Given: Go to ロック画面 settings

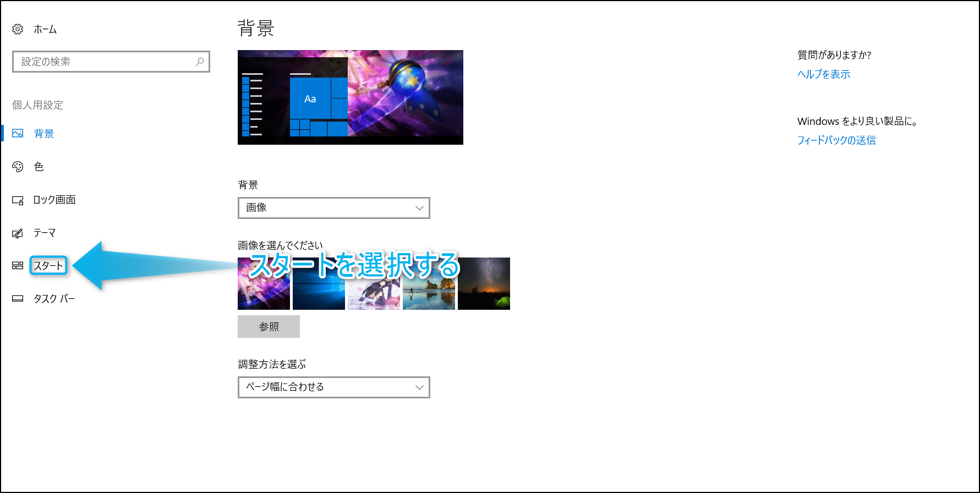Looking at the screenshot, I should click(54, 200).
